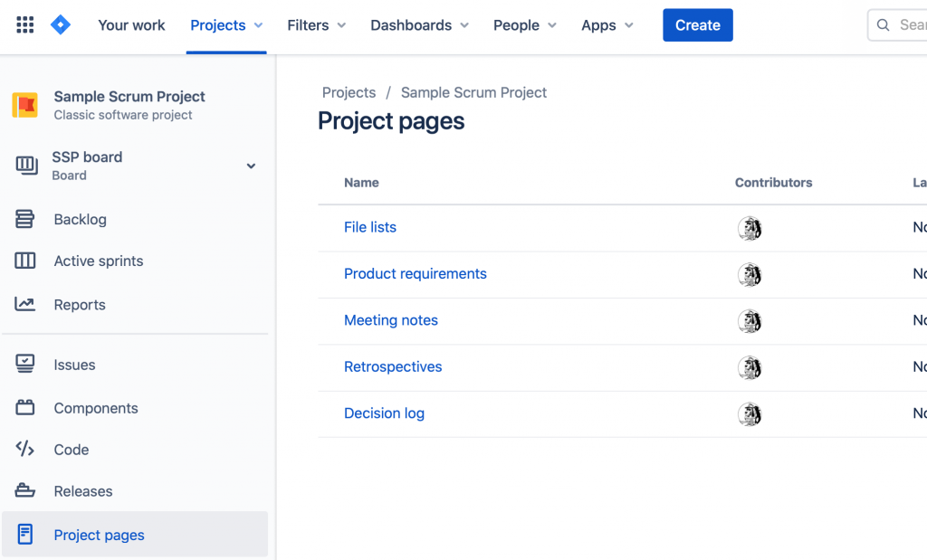The image size is (927, 560).
Task: Open Reports in sidebar
Action: pos(135,304)
